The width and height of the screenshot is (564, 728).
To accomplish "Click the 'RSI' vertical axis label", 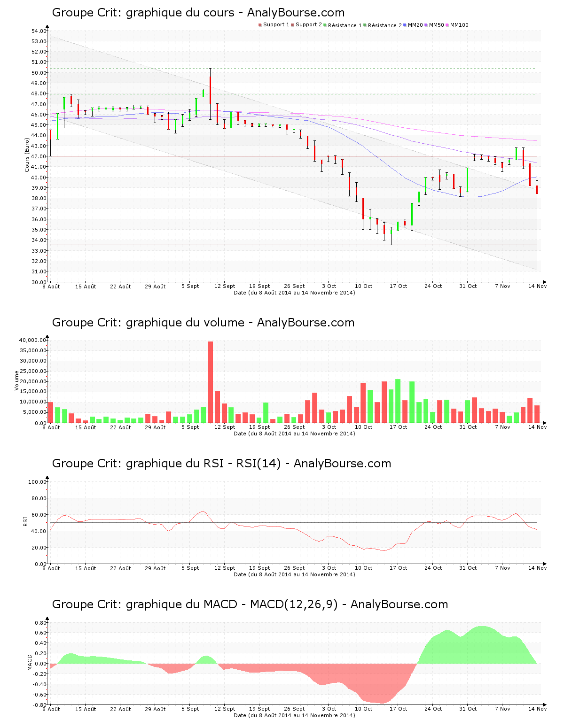I will coord(26,521).
